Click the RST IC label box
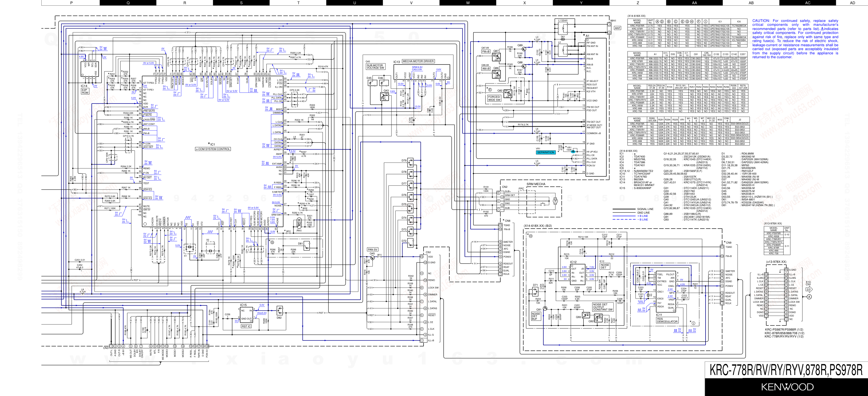Viewport: 868px width, 396px height. coord(246,326)
